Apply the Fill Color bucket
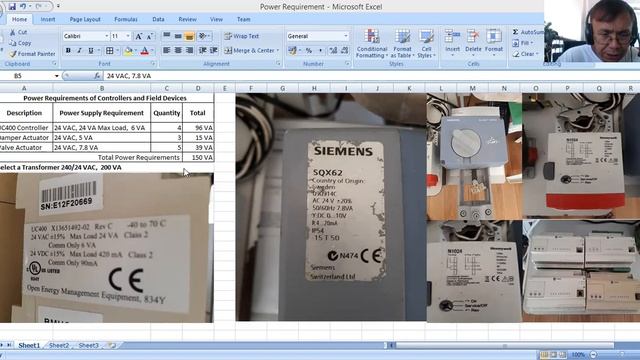Image resolution: width=640 pixels, height=360 pixels. pyautogui.click(x=128, y=51)
